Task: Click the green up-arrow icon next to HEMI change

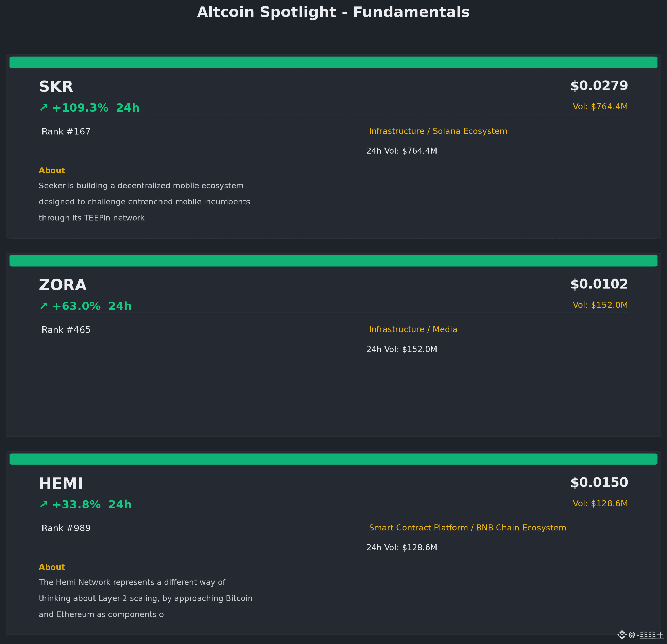Action: 44,504
